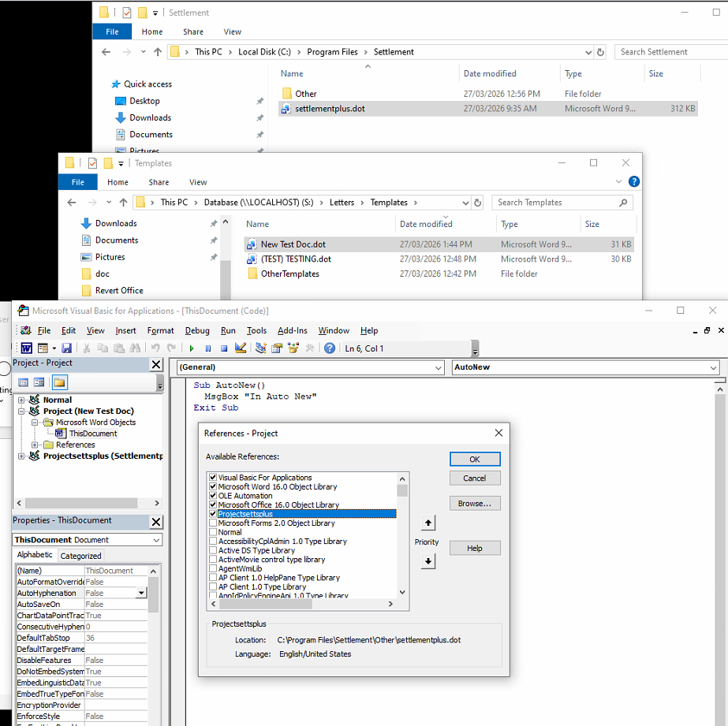Click the Break pause icon
The width and height of the screenshot is (728, 726).
[208, 348]
